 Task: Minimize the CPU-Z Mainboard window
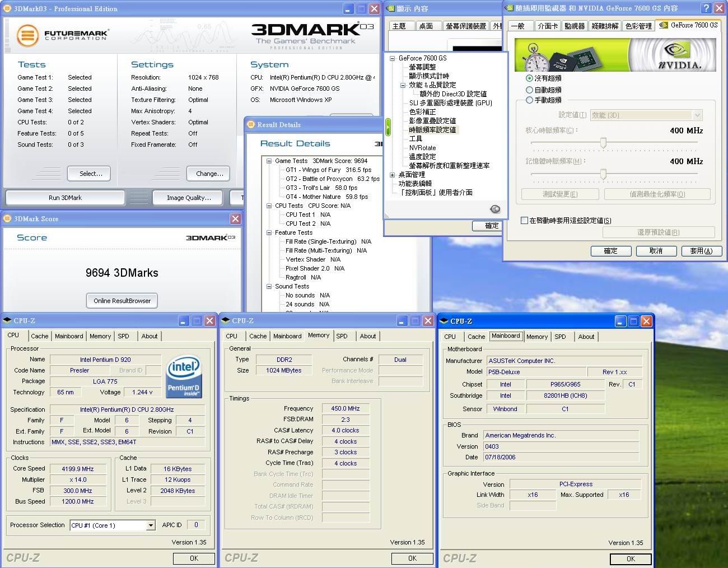[x=620, y=321]
